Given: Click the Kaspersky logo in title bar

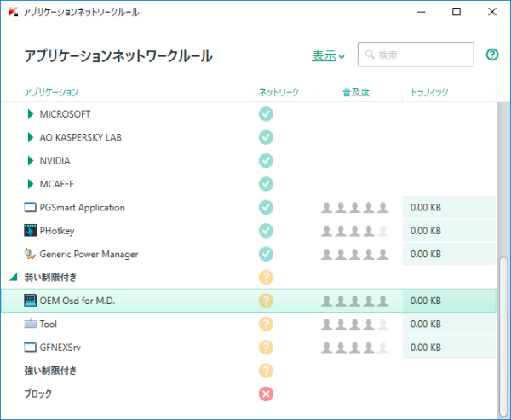Looking at the screenshot, I should [13, 13].
